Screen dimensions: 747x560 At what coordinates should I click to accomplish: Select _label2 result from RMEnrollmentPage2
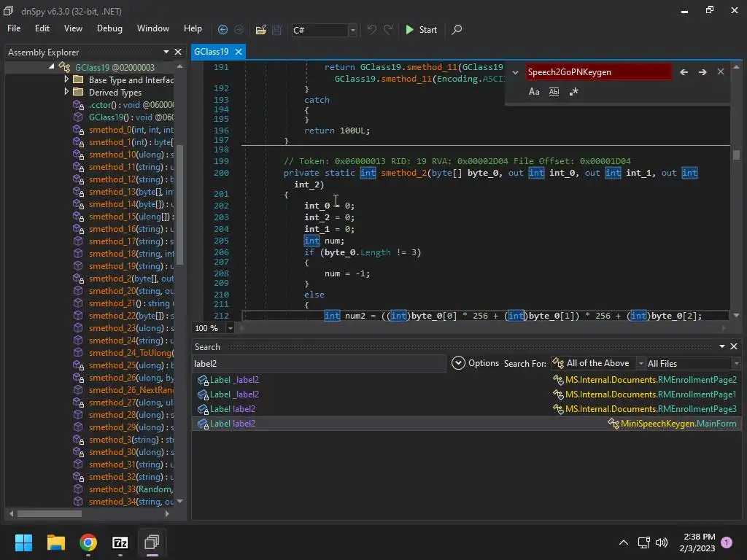point(467,379)
